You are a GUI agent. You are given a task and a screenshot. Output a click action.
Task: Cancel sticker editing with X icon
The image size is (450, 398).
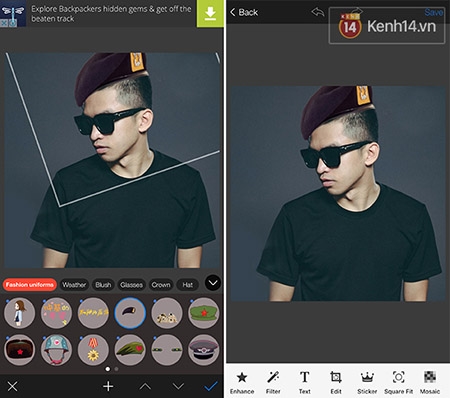pos(13,387)
